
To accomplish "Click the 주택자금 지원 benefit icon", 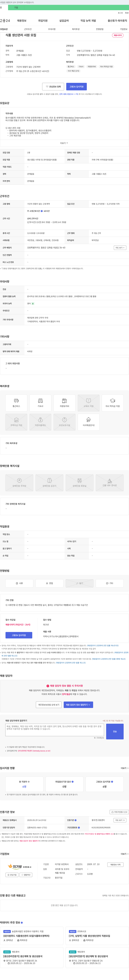I will pyautogui.click(x=16, y=422).
